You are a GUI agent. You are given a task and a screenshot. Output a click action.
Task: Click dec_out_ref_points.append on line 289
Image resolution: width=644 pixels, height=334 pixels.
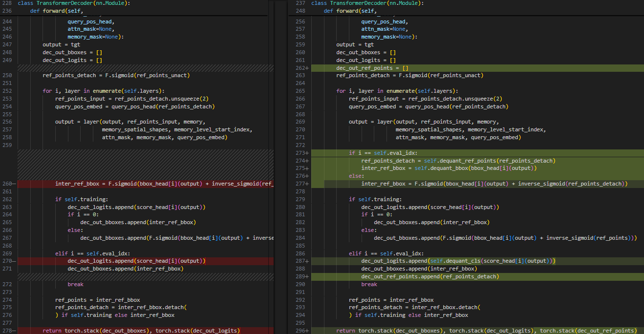point(401,276)
